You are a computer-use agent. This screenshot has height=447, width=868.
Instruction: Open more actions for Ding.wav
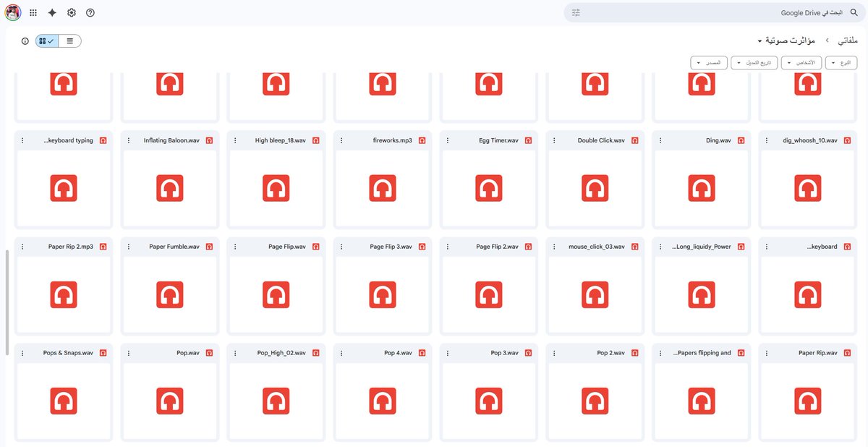pyautogui.click(x=660, y=140)
